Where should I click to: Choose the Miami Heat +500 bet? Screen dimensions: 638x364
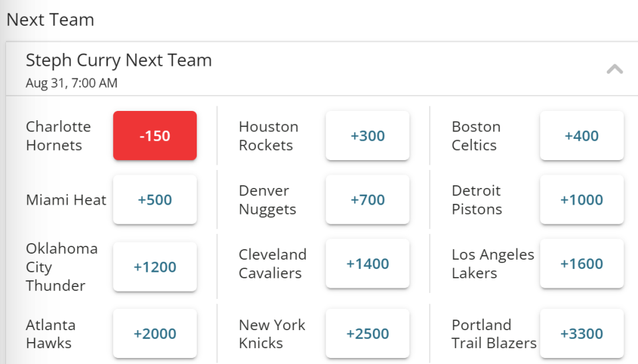155,199
